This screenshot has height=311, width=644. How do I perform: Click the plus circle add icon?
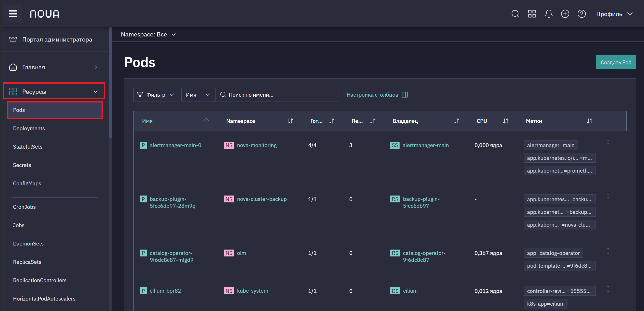point(565,14)
